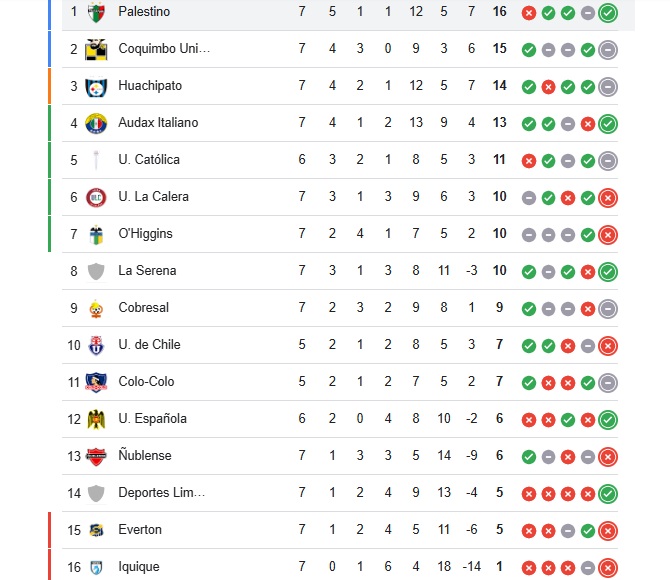The height and width of the screenshot is (580, 670).
Task: Click the Ñublense team badge
Action: (96, 456)
